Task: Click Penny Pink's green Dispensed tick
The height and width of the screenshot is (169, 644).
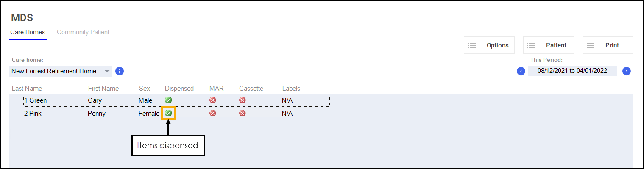Action: tap(168, 113)
